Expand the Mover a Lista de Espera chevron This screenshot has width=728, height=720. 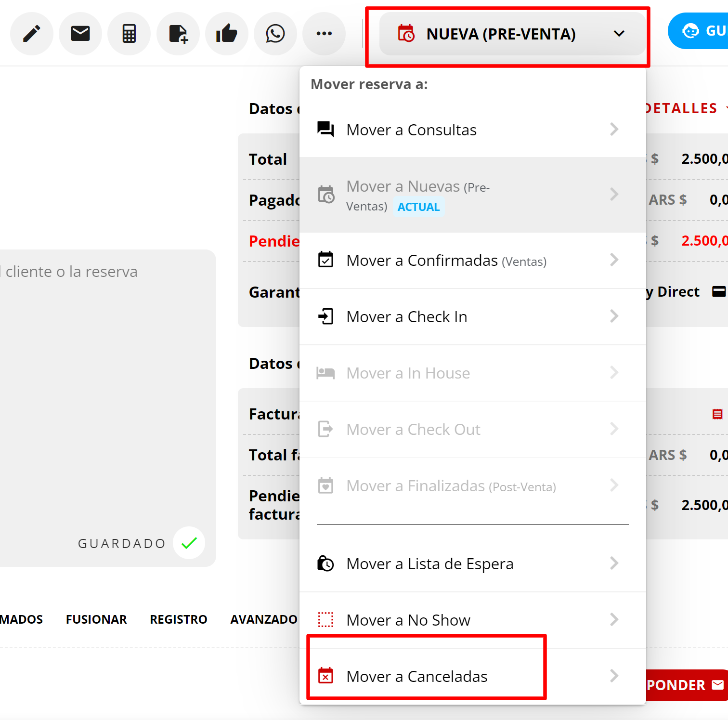[x=614, y=563]
